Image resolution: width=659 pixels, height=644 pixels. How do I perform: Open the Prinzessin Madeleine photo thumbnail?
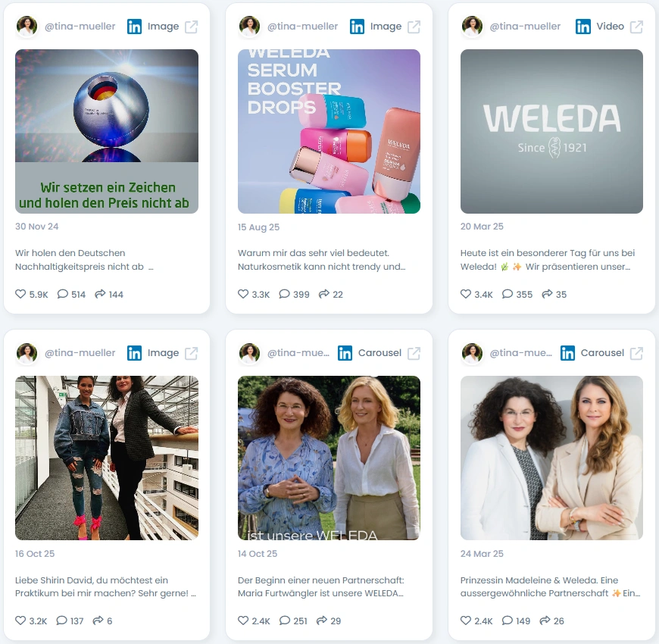(x=551, y=458)
